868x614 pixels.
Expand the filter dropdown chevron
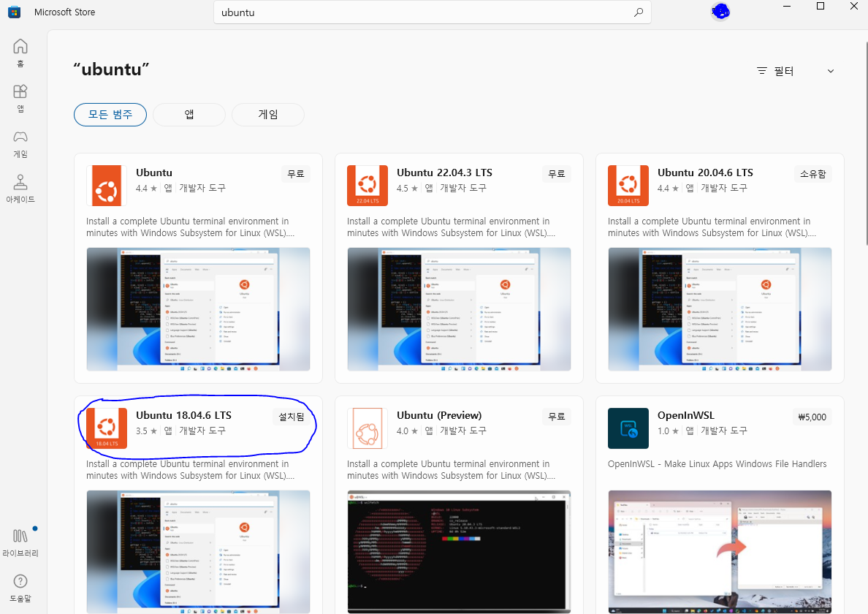point(830,71)
